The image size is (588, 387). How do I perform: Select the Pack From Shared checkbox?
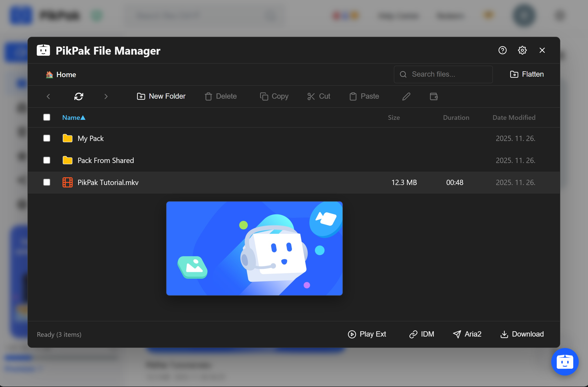[x=47, y=160]
